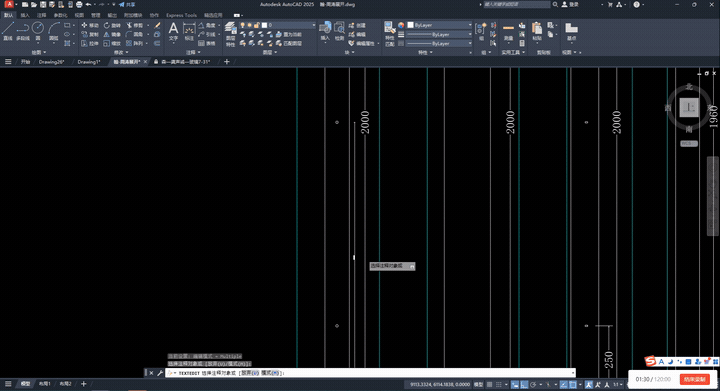Open the ByLayer lineweight dropdown
The height and width of the screenshot is (391, 720).
click(x=440, y=34)
